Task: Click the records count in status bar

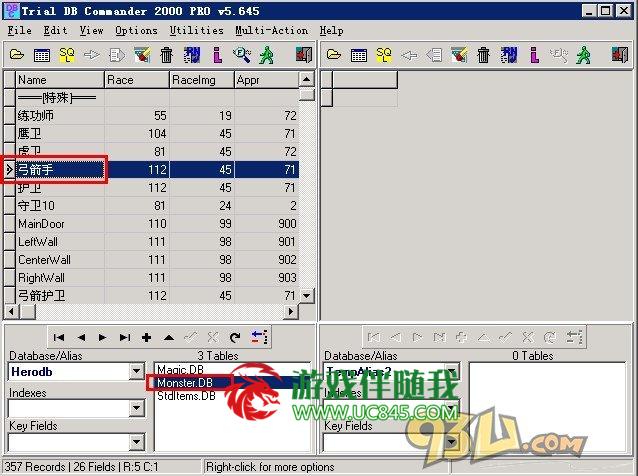Action: (x=35, y=467)
